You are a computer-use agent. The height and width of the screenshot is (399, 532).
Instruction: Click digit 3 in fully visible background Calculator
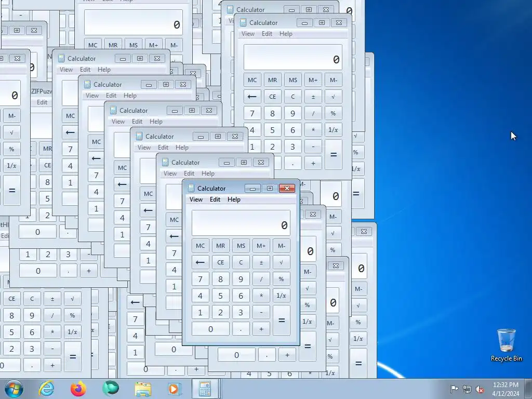pyautogui.click(x=293, y=147)
